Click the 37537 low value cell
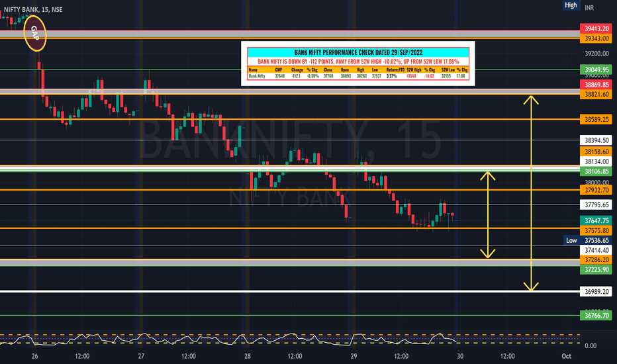The height and width of the screenshot is (364, 617). [377, 76]
